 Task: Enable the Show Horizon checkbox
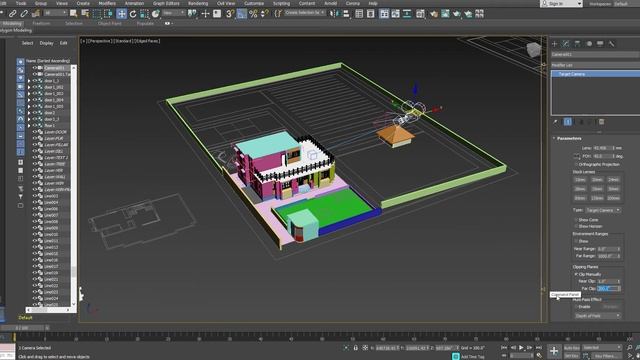click(x=576, y=226)
